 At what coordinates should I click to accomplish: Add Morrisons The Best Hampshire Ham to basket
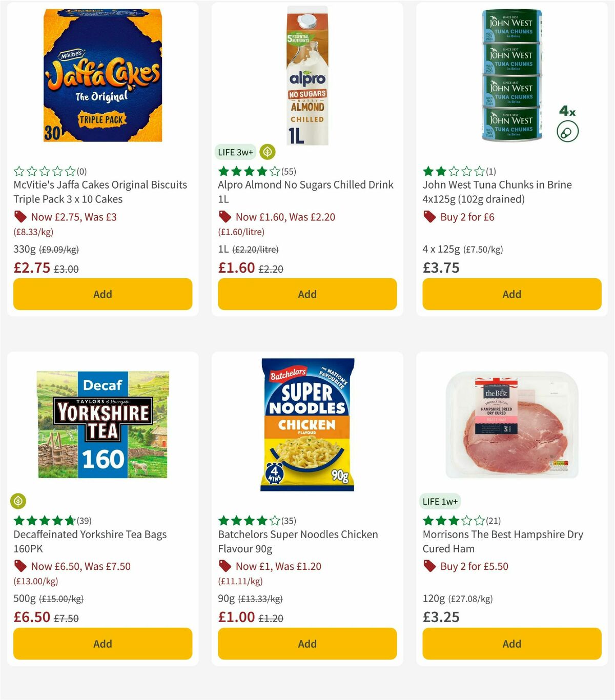511,644
